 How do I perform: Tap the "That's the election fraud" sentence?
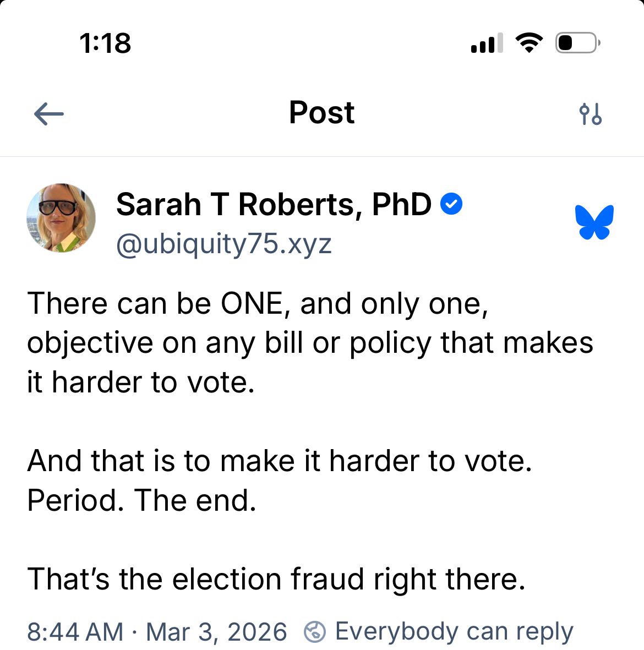[x=276, y=579]
